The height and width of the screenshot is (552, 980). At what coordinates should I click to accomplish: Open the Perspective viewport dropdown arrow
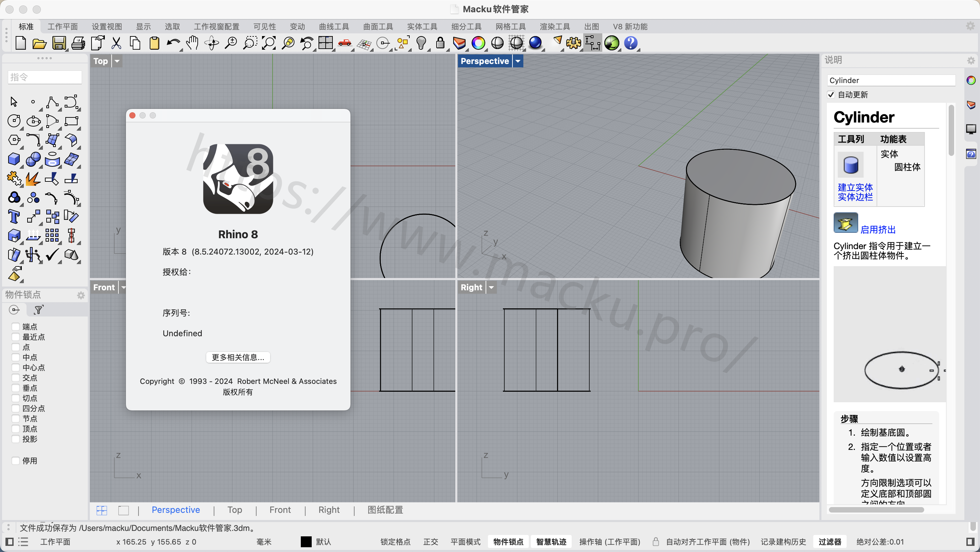[x=518, y=61]
